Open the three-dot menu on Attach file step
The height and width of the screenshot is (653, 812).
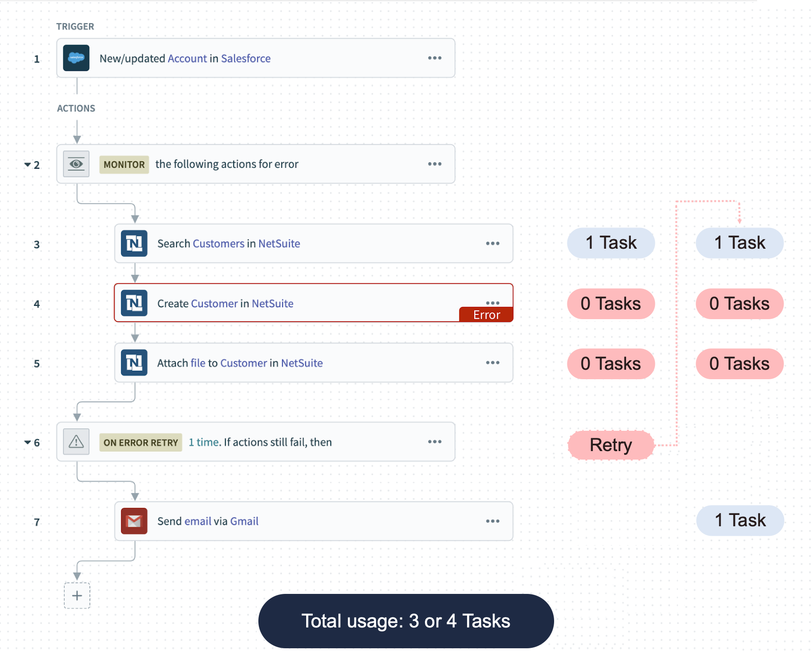click(x=493, y=363)
